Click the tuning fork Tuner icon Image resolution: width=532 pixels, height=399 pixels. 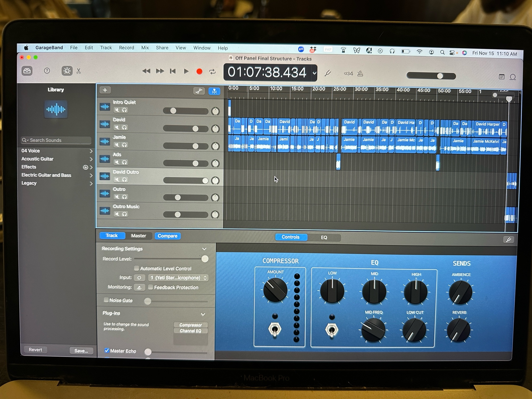[328, 73]
